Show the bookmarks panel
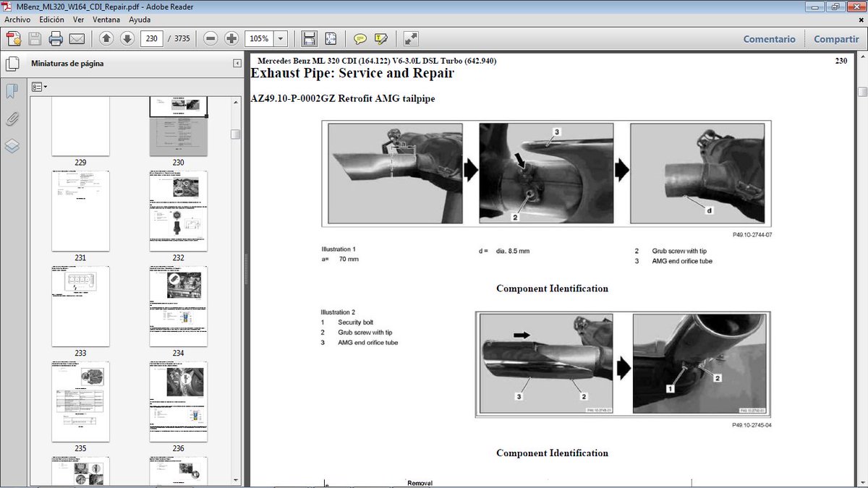This screenshot has width=868, height=488. (x=12, y=91)
